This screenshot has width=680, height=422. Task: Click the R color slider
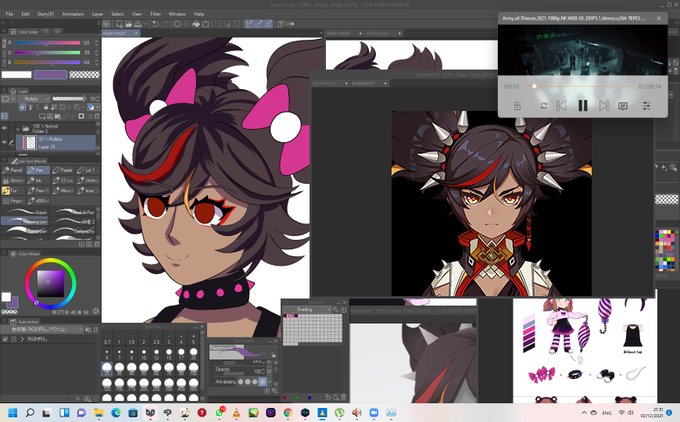point(47,43)
